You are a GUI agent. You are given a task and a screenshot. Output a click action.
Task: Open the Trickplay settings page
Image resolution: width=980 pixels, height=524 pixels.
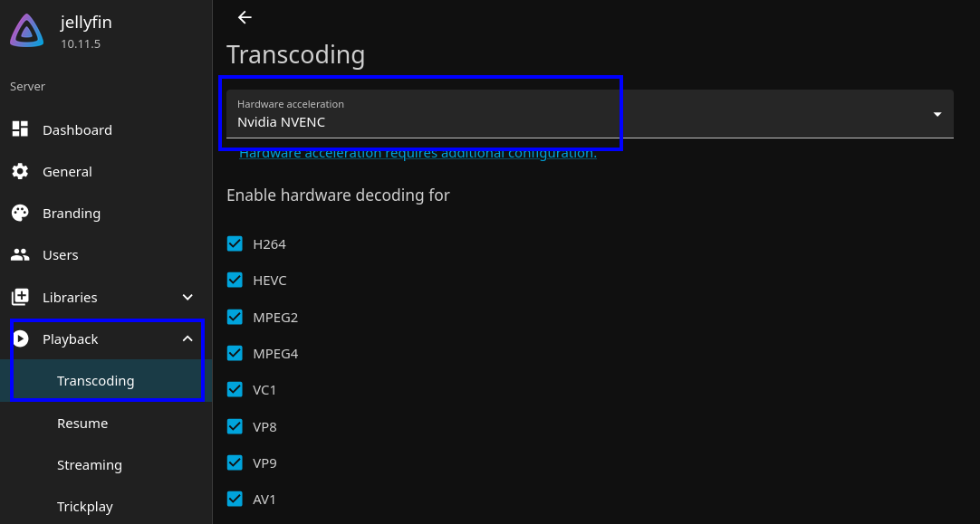(x=85, y=507)
